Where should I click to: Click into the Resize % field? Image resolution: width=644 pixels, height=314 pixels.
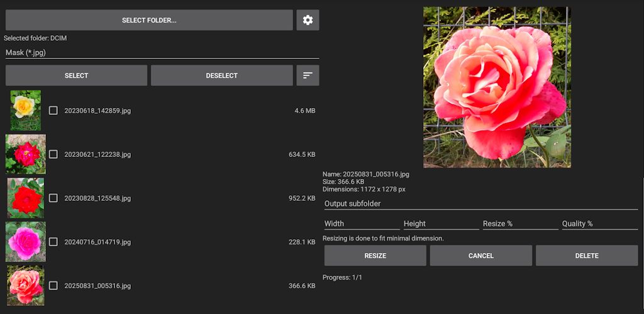[x=520, y=224]
